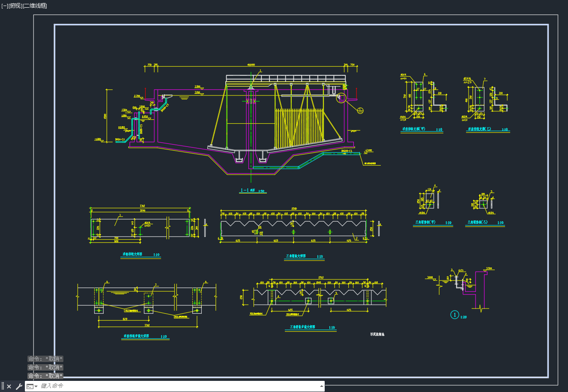
Task: Select the 三角堰板大样图 drawing title
Action: (296, 256)
